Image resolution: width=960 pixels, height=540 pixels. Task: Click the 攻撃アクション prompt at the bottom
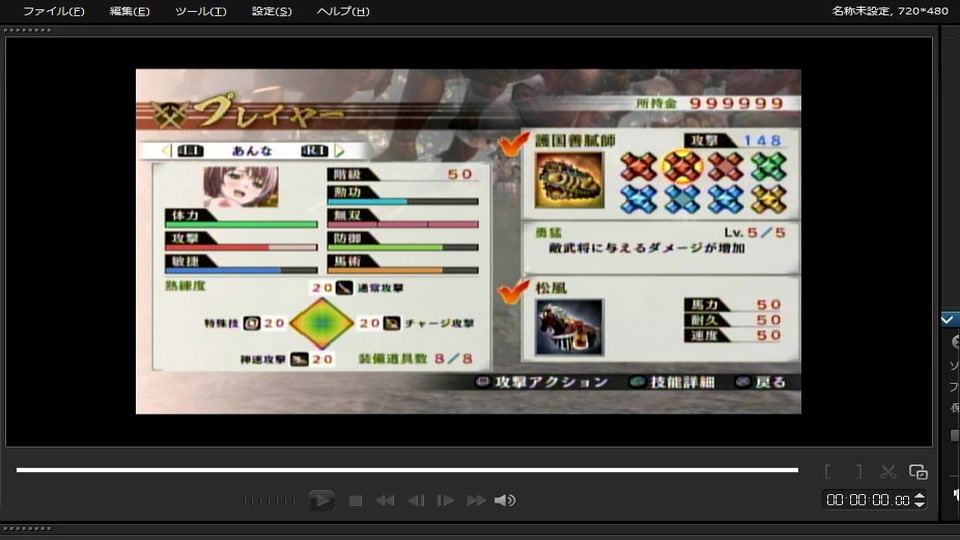tap(542, 383)
